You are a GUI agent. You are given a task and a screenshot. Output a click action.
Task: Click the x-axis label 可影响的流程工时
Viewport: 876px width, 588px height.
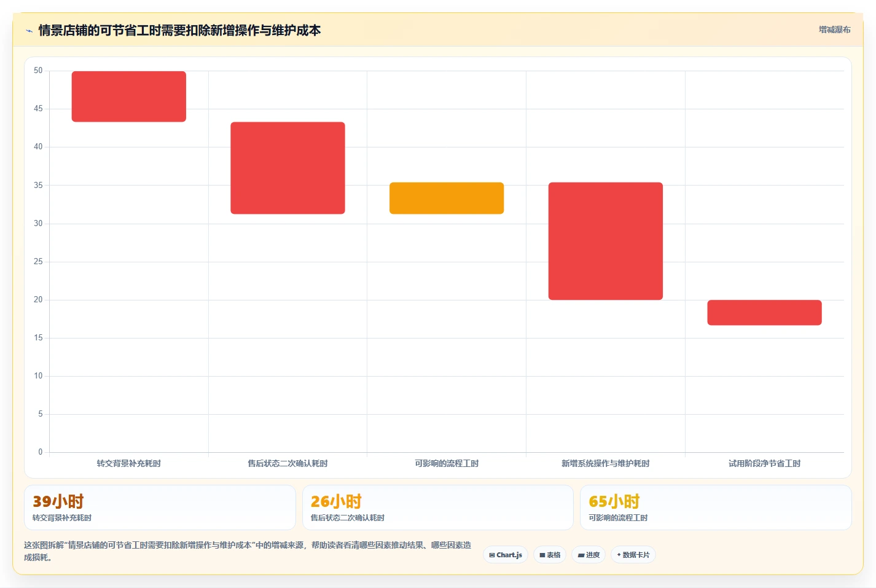[x=447, y=463]
